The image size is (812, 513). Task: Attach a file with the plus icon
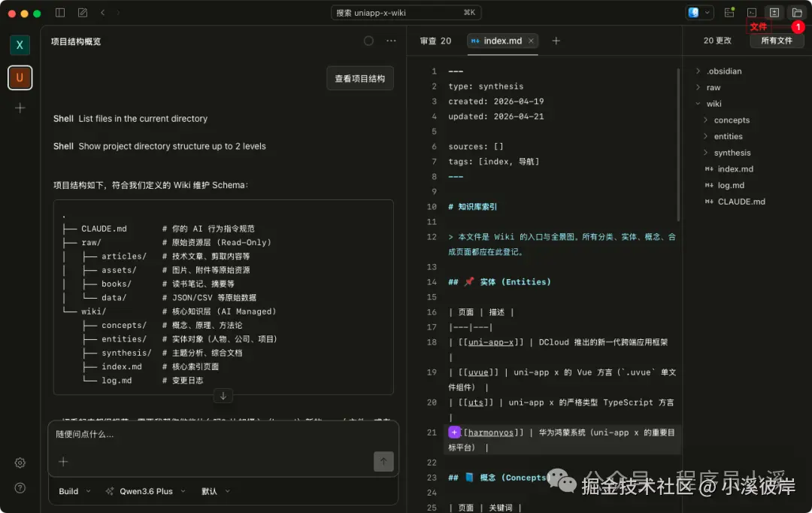click(x=63, y=462)
